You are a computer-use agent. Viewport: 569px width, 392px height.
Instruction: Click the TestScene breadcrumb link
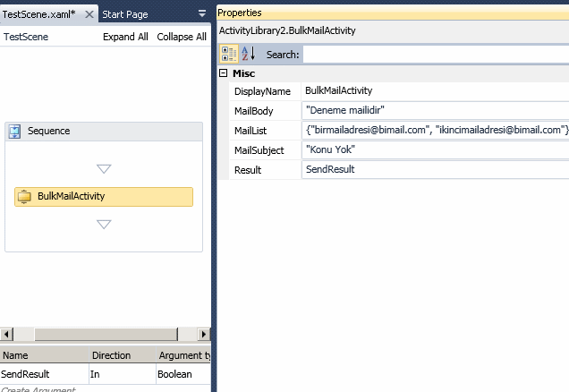click(x=26, y=37)
